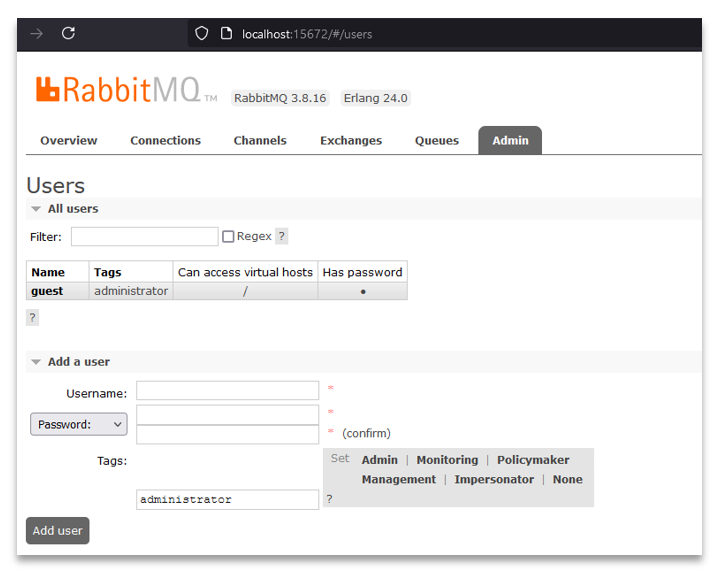Click the Has password column header
Viewport: 725px width, 582px height.
click(362, 272)
